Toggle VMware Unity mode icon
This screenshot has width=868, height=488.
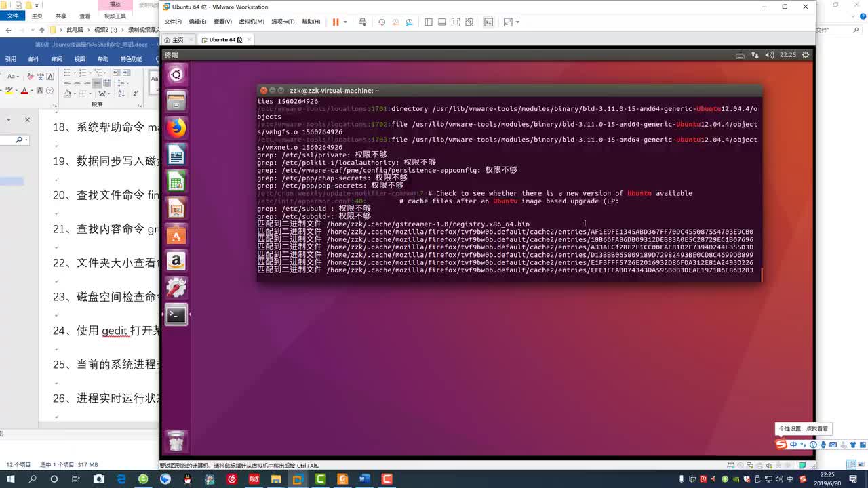(469, 22)
